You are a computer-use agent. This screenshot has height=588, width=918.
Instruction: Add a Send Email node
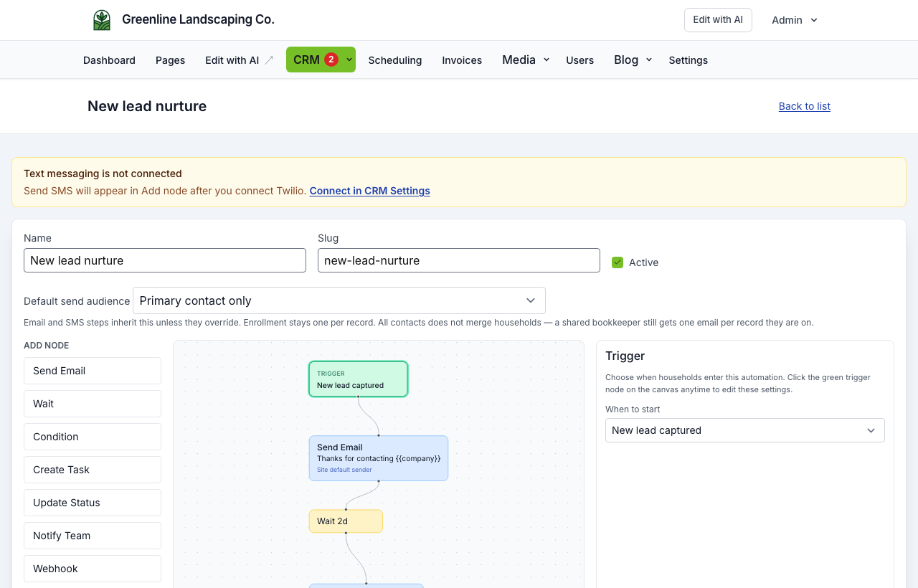(x=93, y=371)
